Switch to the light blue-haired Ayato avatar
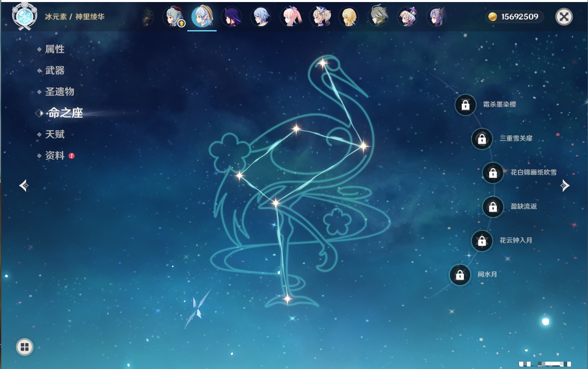 coord(261,17)
